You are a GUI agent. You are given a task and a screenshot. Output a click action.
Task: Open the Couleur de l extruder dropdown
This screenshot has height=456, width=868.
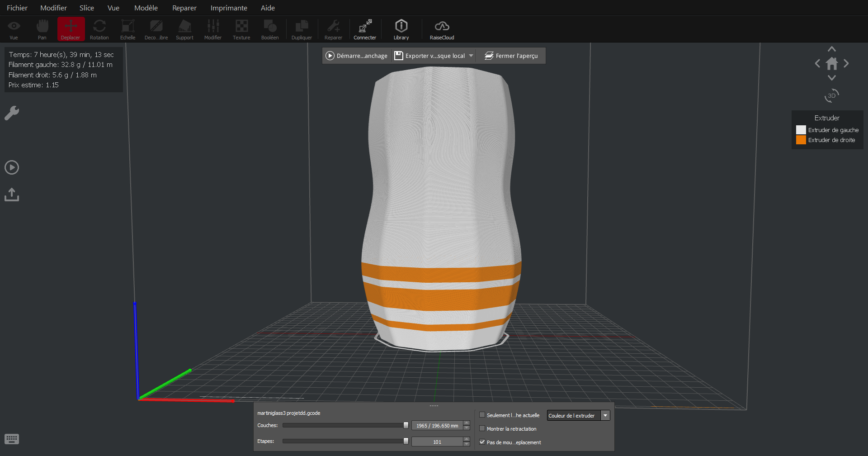pyautogui.click(x=605, y=415)
